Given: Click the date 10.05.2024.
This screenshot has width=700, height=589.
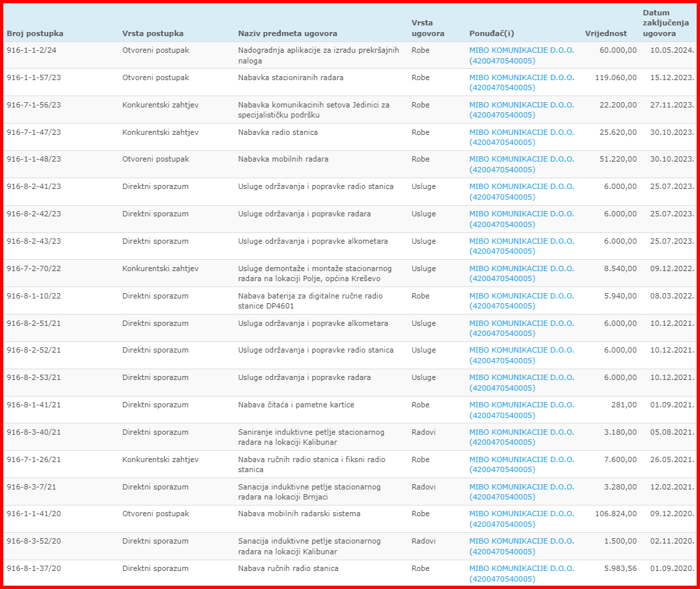Looking at the screenshot, I should click(673, 50).
